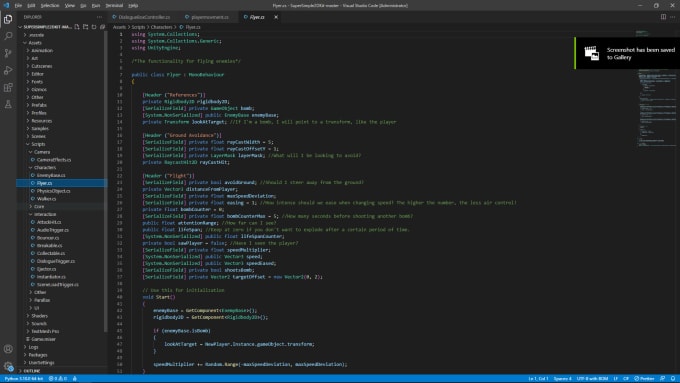This screenshot has width=680, height=383.
Task: Open explorer's more actions ellipsis
Action: [x=99, y=17]
